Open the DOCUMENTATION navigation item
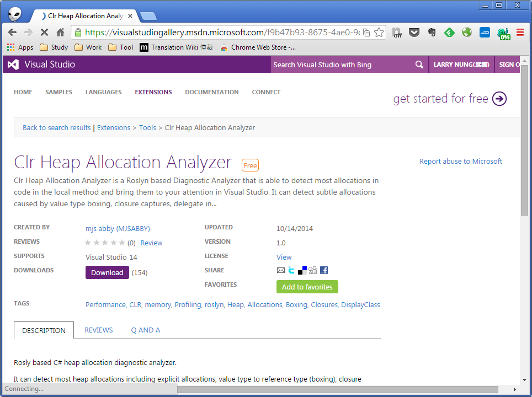Image resolution: width=532 pixels, height=397 pixels. [212, 92]
